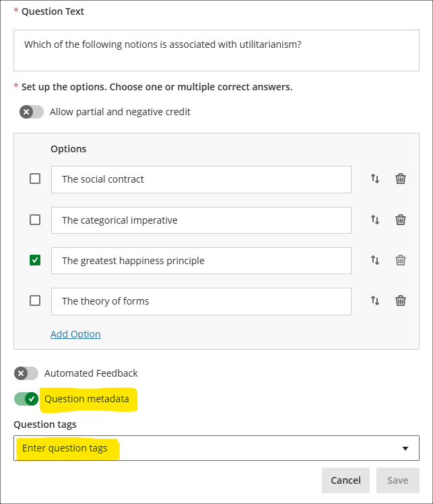Uncheck The greatest happiness principle checkbox
Viewport: 433px width, 504px height.
tap(35, 260)
